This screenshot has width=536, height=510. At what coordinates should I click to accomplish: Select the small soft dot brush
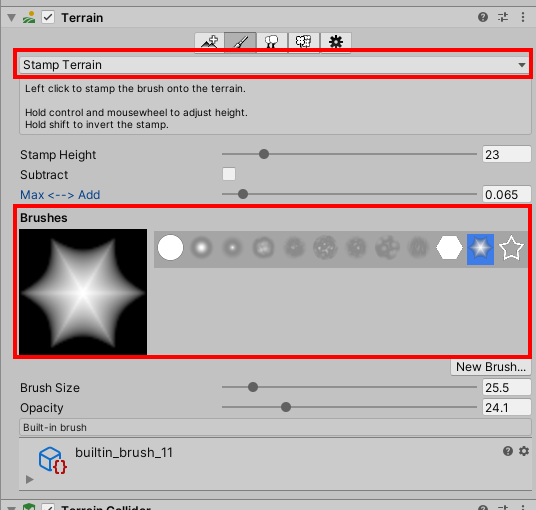click(232, 247)
